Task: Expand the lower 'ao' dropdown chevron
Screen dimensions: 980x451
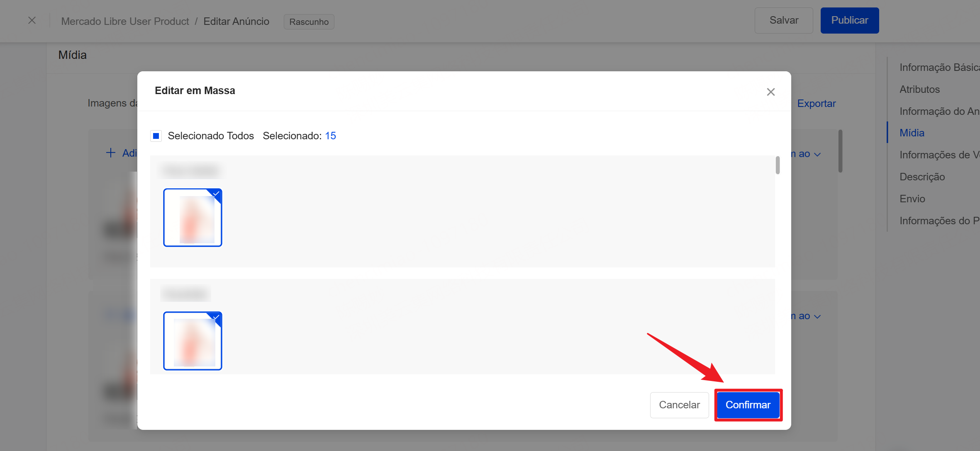Action: [x=817, y=317]
